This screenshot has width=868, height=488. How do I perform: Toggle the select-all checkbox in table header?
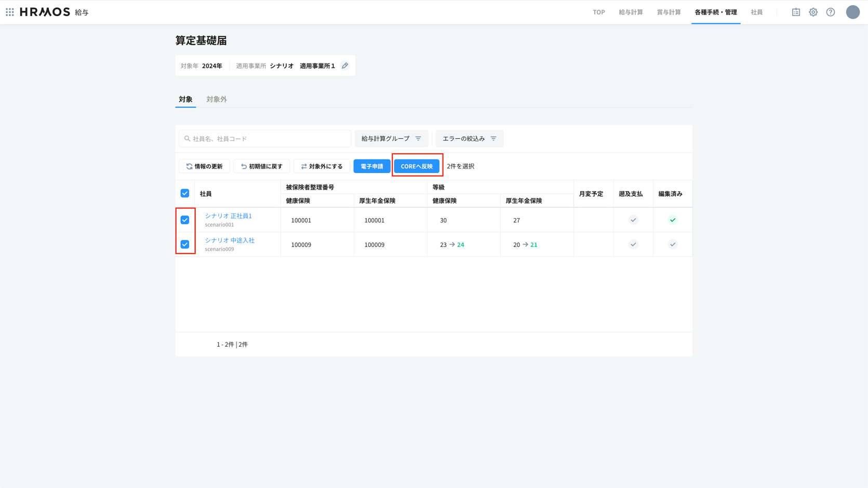pos(185,193)
